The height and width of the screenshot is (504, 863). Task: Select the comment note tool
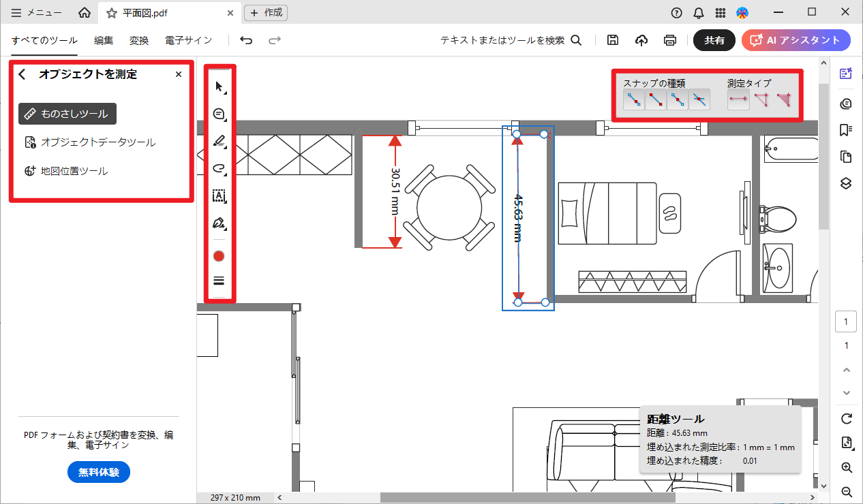[x=219, y=114]
